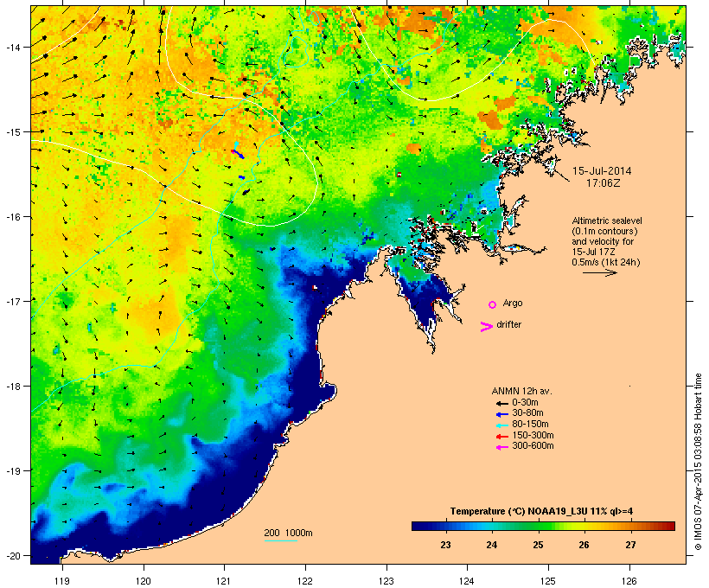Click the 0.5m/s velocity scale arrow

pyautogui.click(x=599, y=272)
